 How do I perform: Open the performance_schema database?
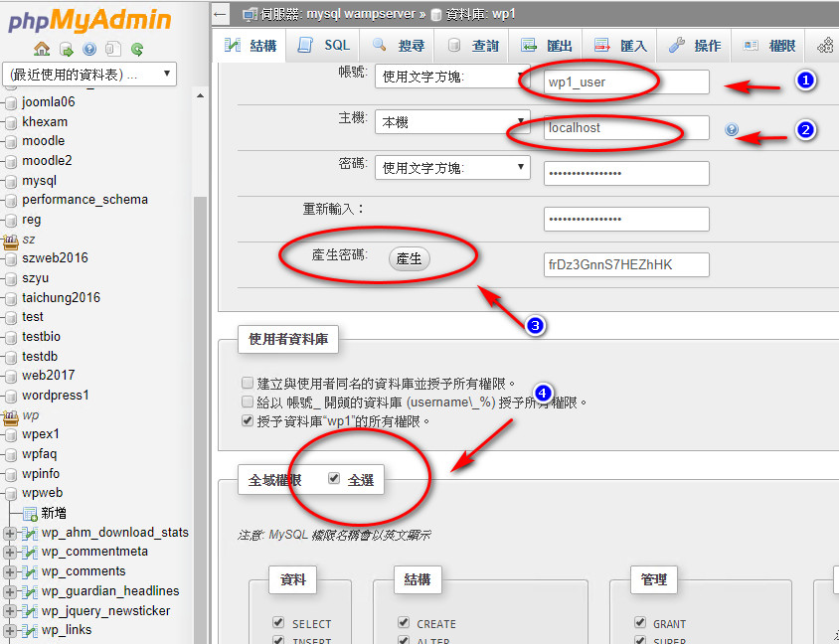pos(84,200)
